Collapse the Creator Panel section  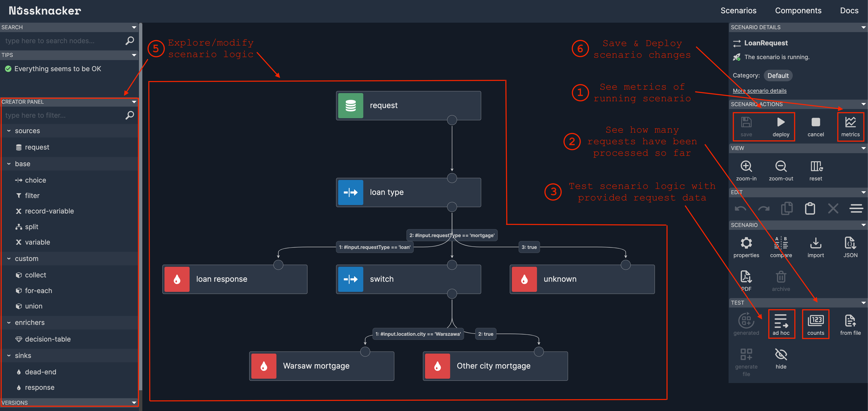[x=134, y=102]
